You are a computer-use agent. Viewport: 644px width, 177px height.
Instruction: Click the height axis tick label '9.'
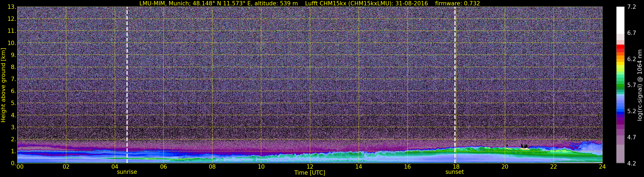(13, 55)
